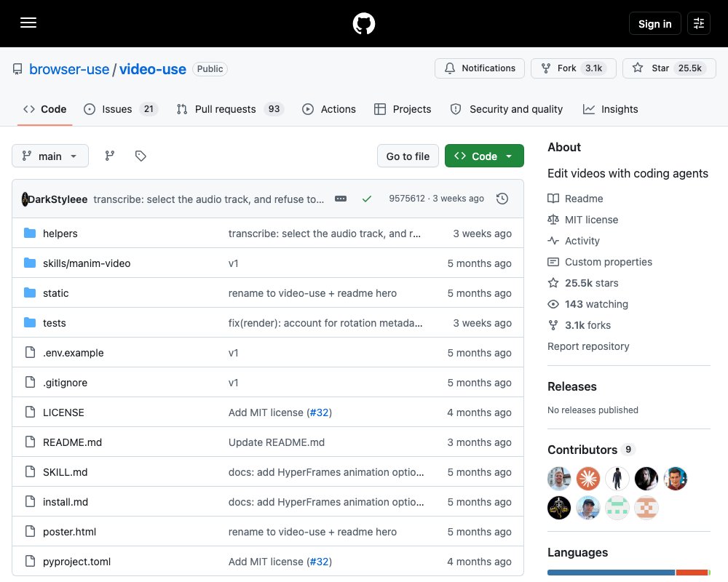Screen dimensions: 728x582
Task: Click the orange segment of the Languages bar
Action: point(692,573)
